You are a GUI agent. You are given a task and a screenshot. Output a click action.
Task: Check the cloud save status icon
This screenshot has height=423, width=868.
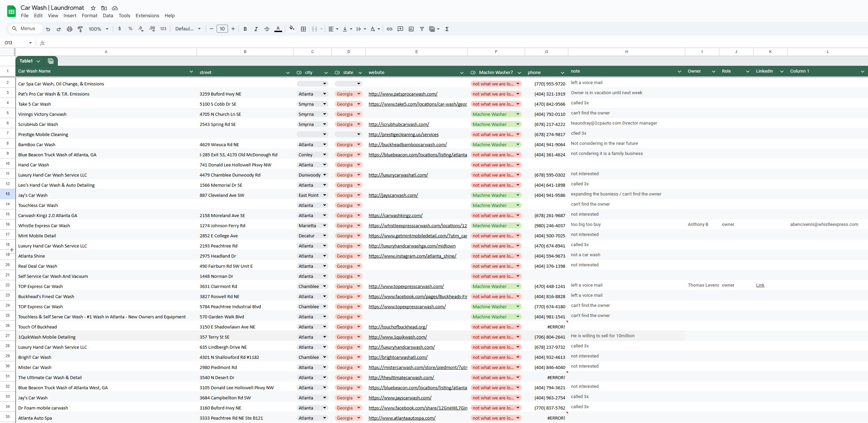click(x=115, y=8)
